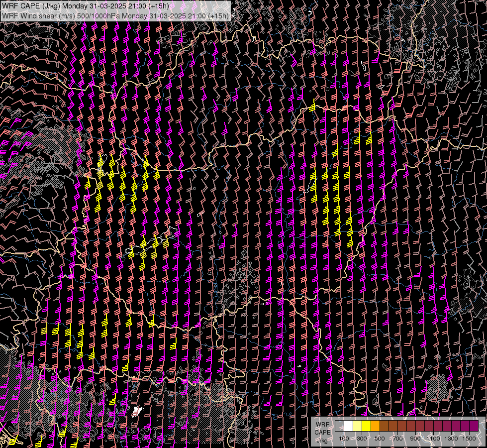Select the orange legend color swatch
Screen dimensions: 487x448
coord(375,426)
